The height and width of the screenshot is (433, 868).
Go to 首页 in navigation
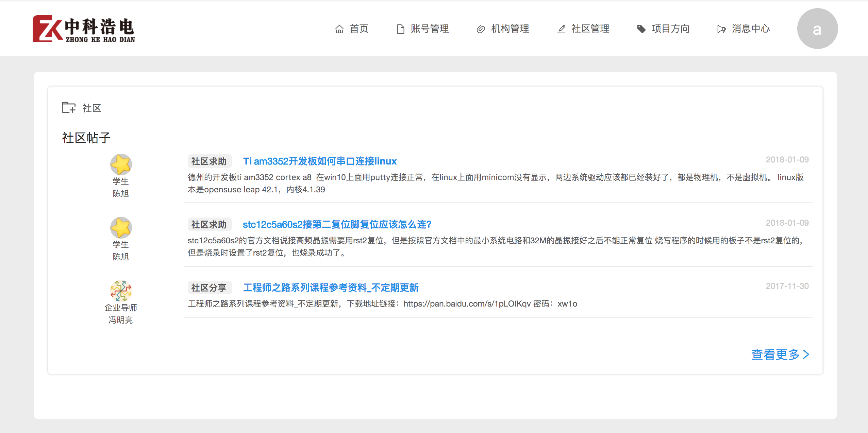click(x=359, y=29)
